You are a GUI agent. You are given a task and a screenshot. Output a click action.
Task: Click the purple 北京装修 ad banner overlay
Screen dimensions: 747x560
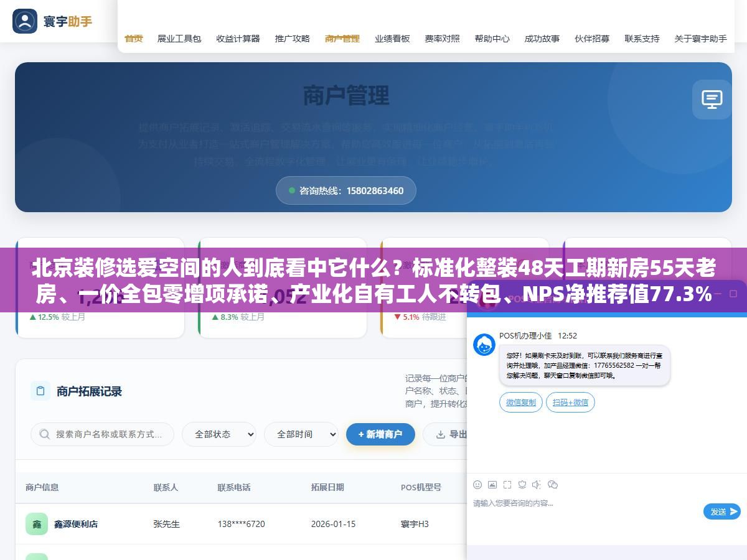(374, 281)
